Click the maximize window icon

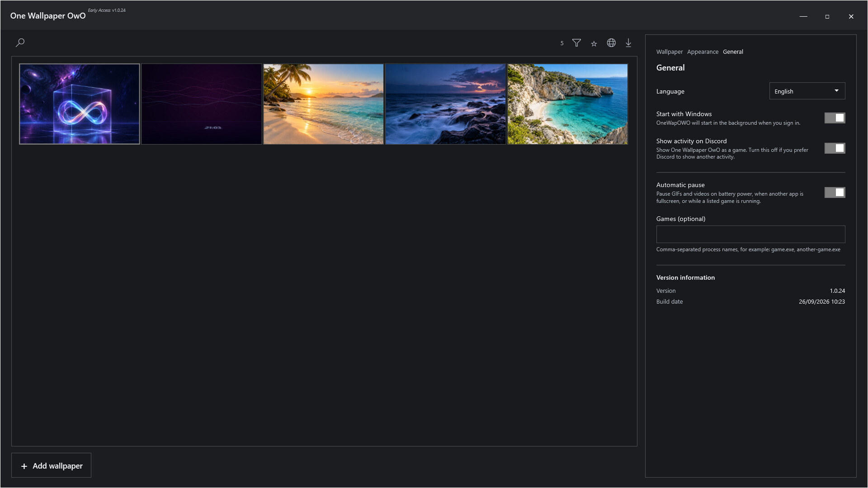(827, 16)
